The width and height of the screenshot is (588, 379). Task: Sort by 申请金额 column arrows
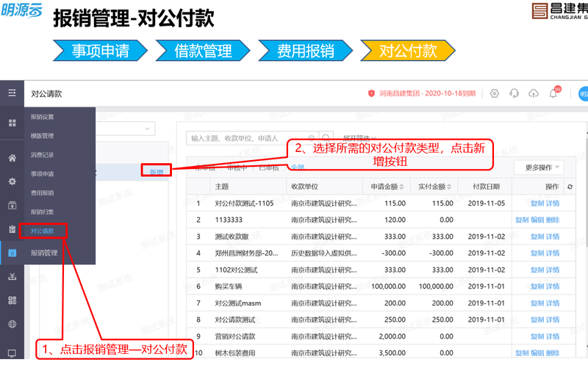click(x=401, y=187)
